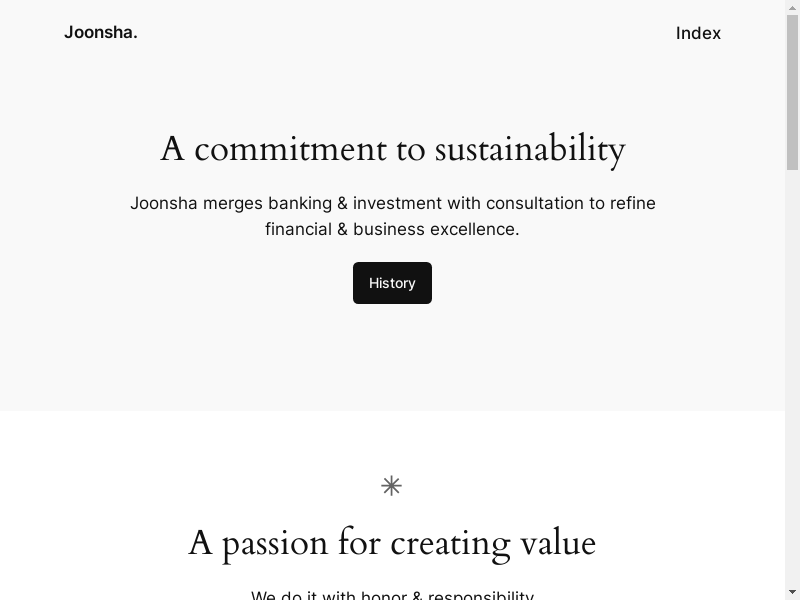Click the word "sustainability" in the hero heading
The height and width of the screenshot is (600, 800).
click(529, 149)
